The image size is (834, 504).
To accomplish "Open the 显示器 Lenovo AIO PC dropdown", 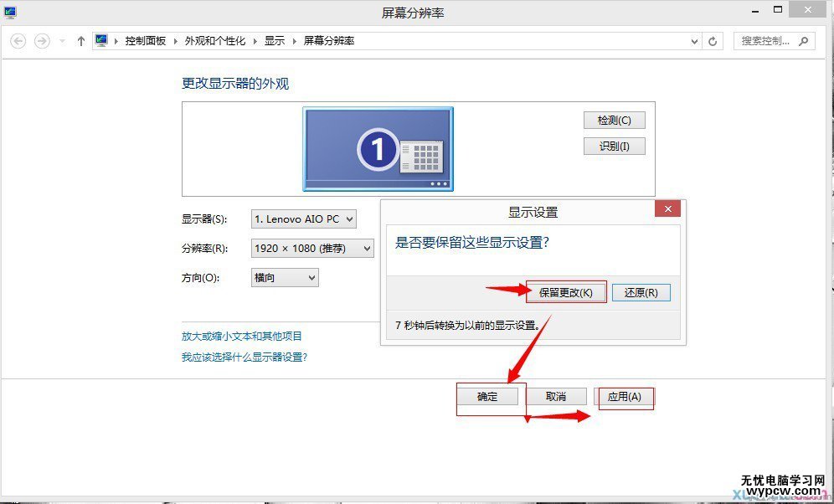I will (x=304, y=219).
